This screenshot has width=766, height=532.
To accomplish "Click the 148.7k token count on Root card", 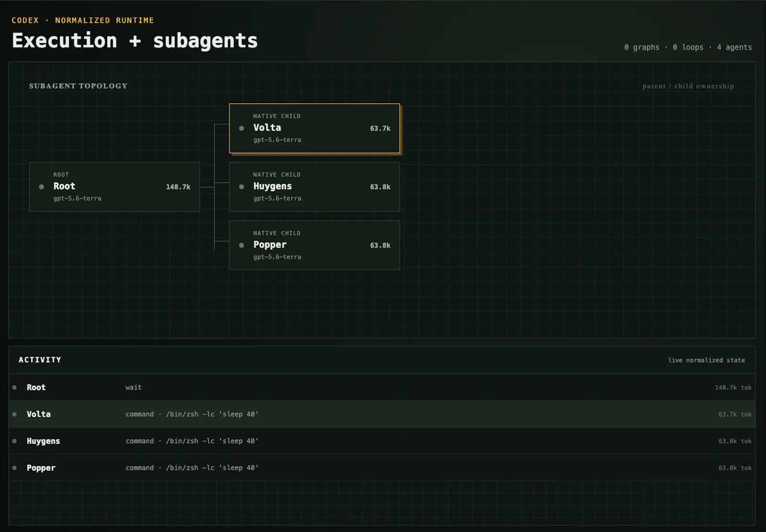I will (178, 187).
